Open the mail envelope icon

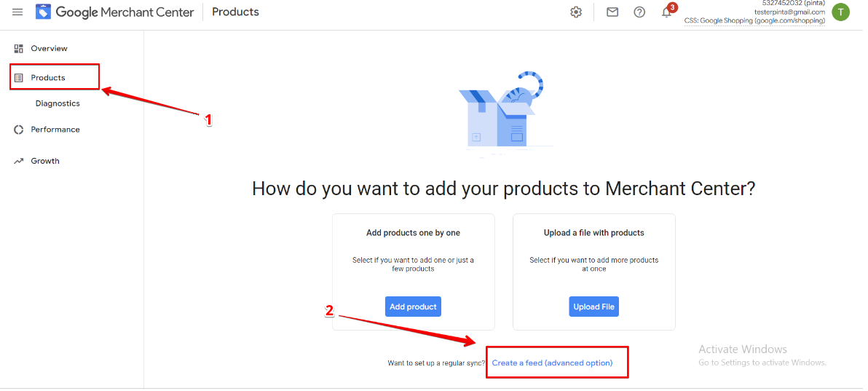point(612,12)
